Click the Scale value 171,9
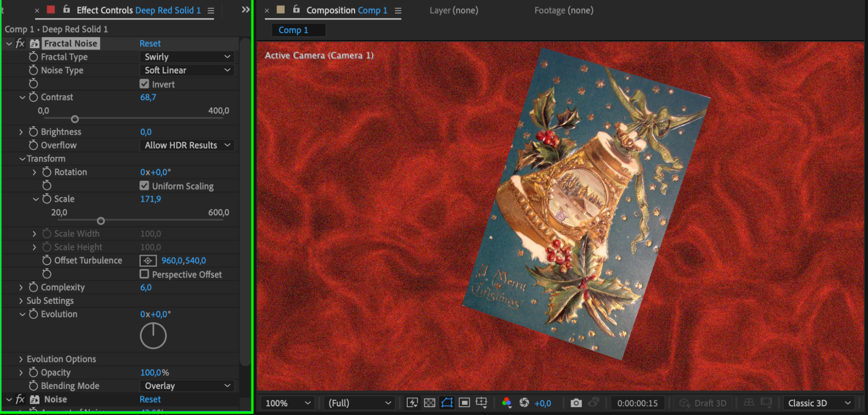The width and height of the screenshot is (868, 415). pyautogui.click(x=150, y=199)
